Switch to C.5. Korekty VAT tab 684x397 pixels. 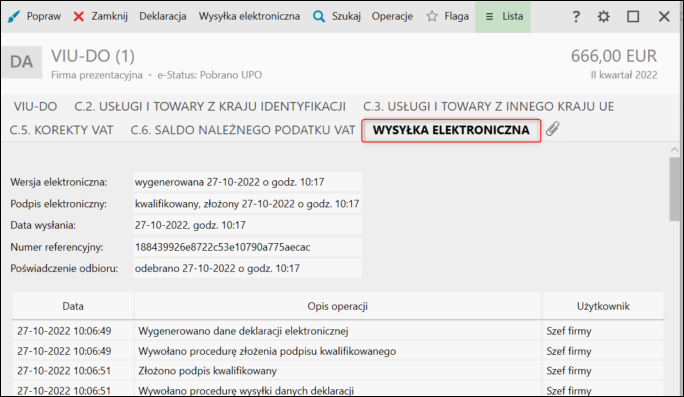pos(62,130)
